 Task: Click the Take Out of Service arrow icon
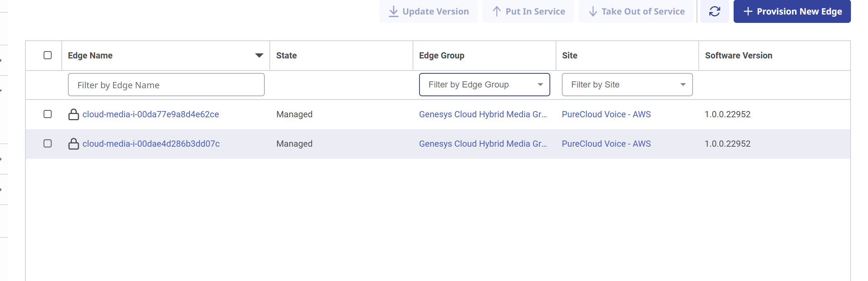point(593,12)
